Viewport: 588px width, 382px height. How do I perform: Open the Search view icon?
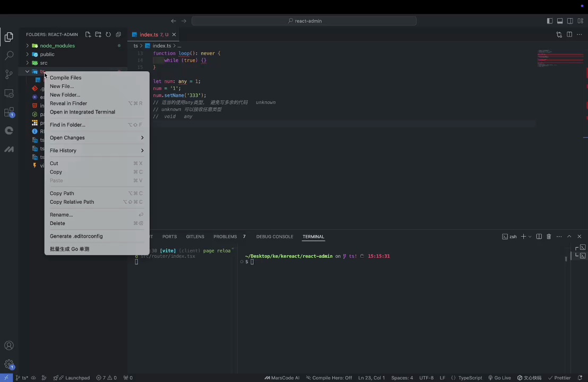[x=9, y=56]
